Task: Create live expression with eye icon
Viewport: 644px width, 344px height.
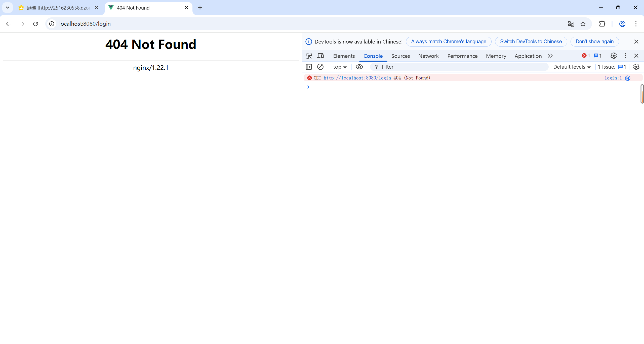Action: [359, 67]
